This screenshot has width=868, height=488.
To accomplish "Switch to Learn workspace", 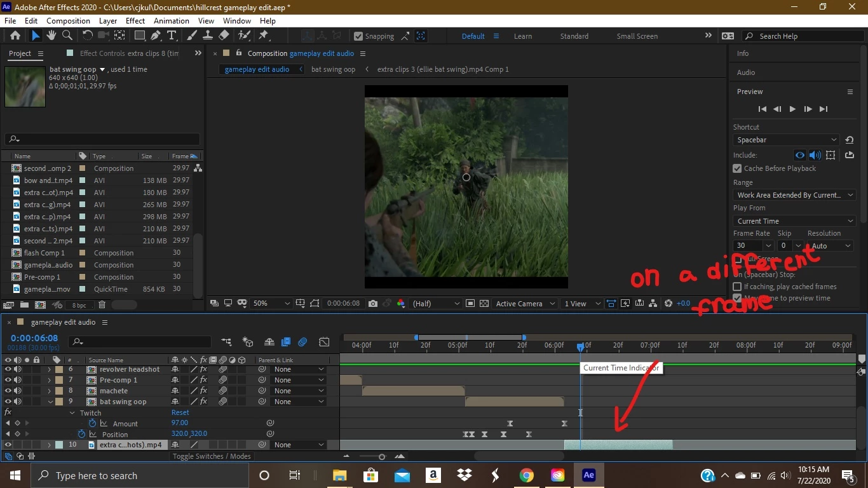I will [523, 36].
